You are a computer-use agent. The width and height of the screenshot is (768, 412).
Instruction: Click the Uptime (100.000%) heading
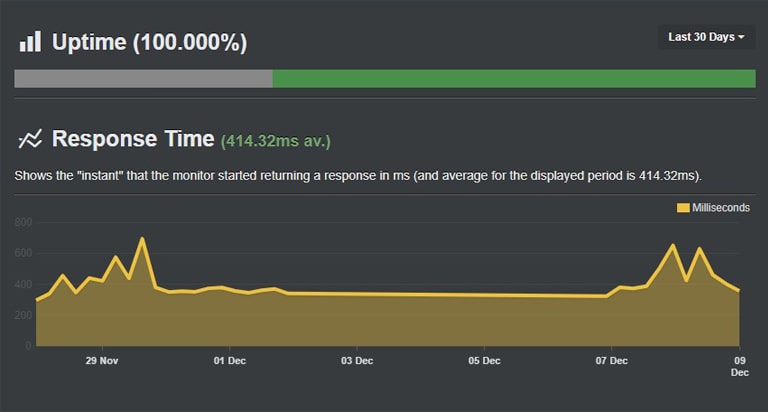(149, 42)
